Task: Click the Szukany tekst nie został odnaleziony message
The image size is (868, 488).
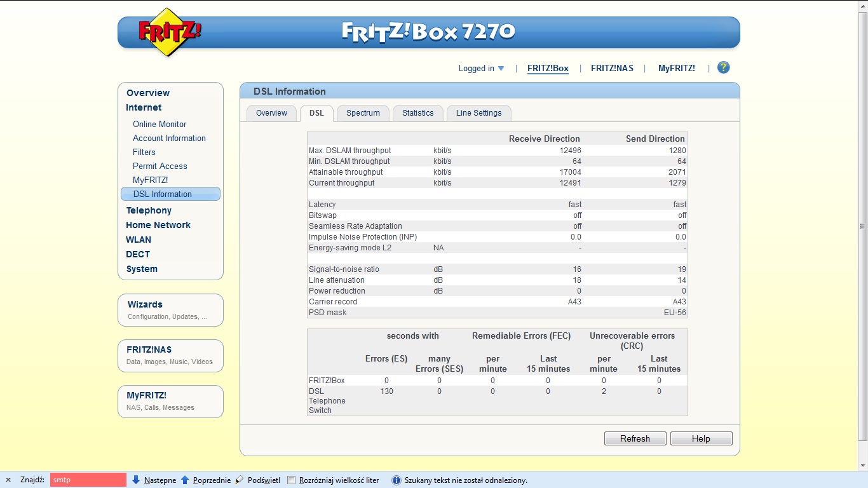Action: point(466,480)
